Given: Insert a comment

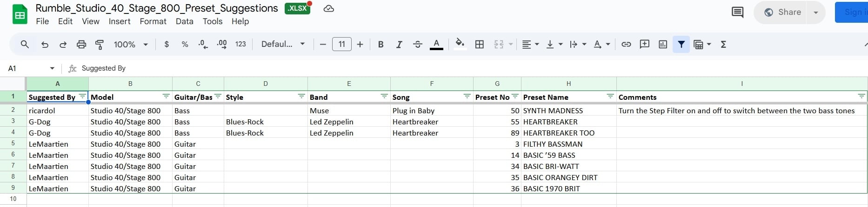Looking at the screenshot, I should [644, 44].
